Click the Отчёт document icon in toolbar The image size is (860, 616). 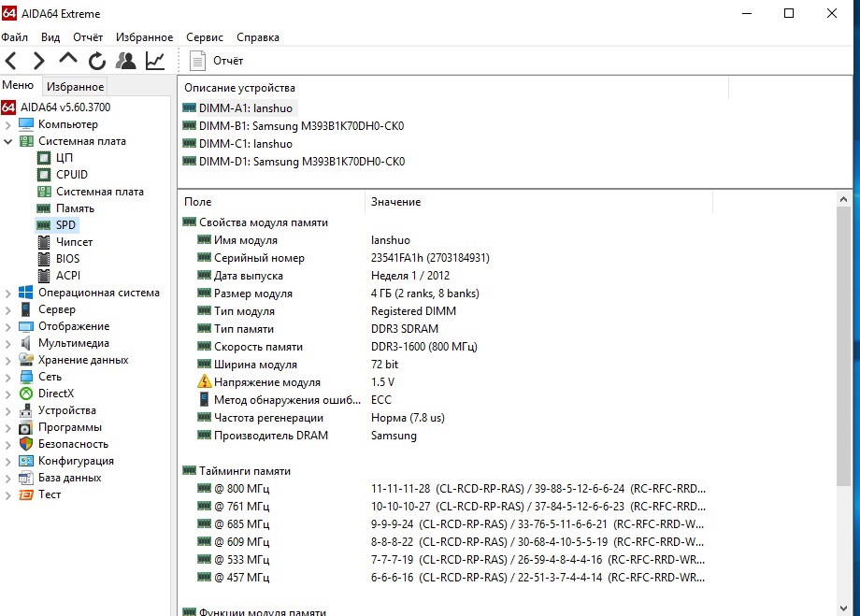[x=197, y=61]
